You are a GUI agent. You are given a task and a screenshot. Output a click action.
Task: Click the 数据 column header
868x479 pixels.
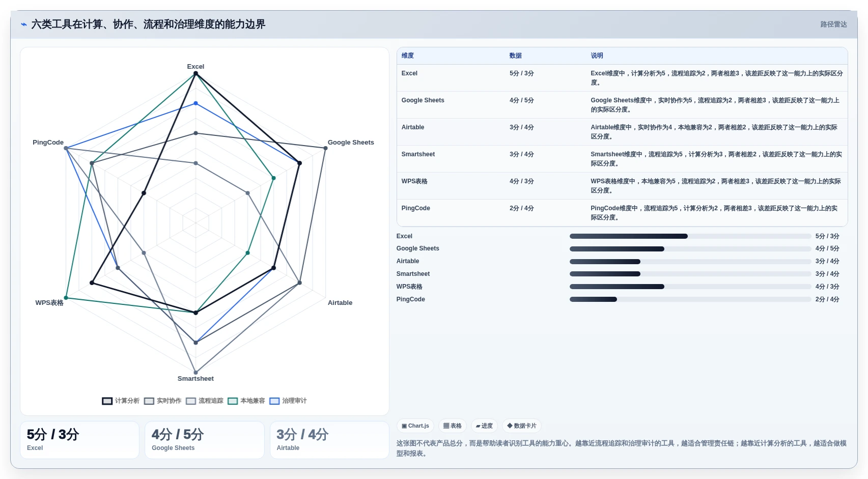516,55
